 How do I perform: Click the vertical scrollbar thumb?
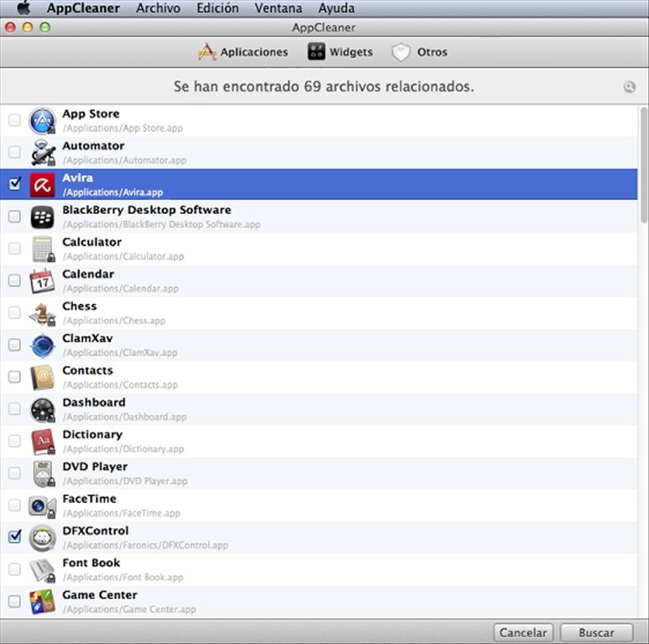[644, 165]
